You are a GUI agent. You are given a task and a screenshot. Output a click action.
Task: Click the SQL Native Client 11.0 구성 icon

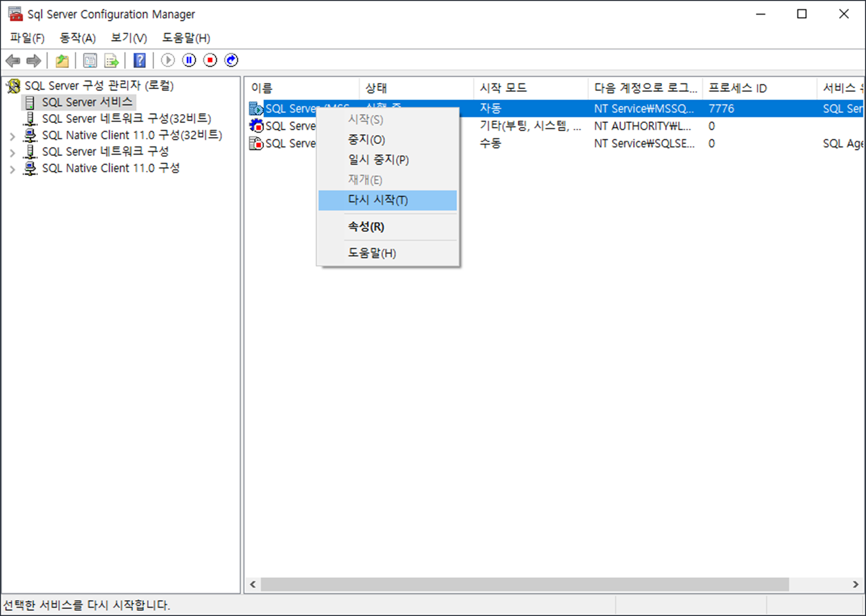pyautogui.click(x=30, y=168)
